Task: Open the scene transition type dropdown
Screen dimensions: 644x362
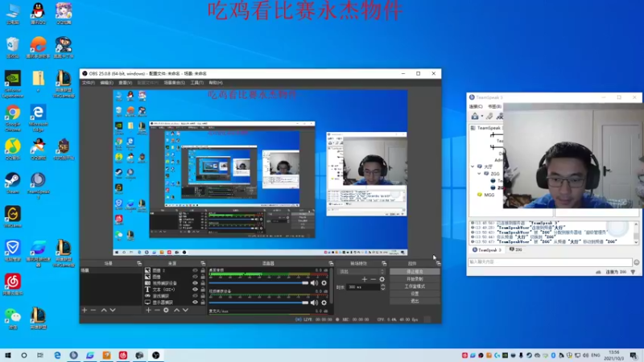Action: (x=361, y=271)
